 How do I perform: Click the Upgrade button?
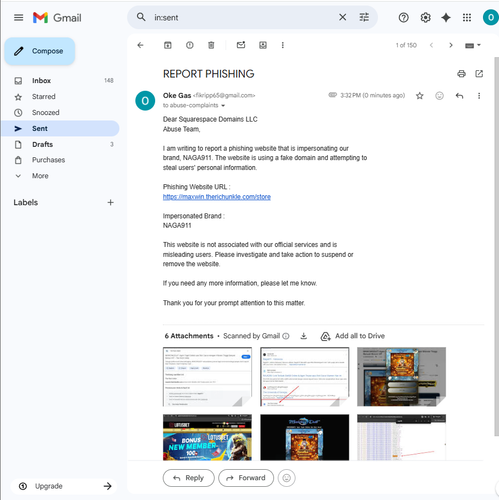click(64, 486)
